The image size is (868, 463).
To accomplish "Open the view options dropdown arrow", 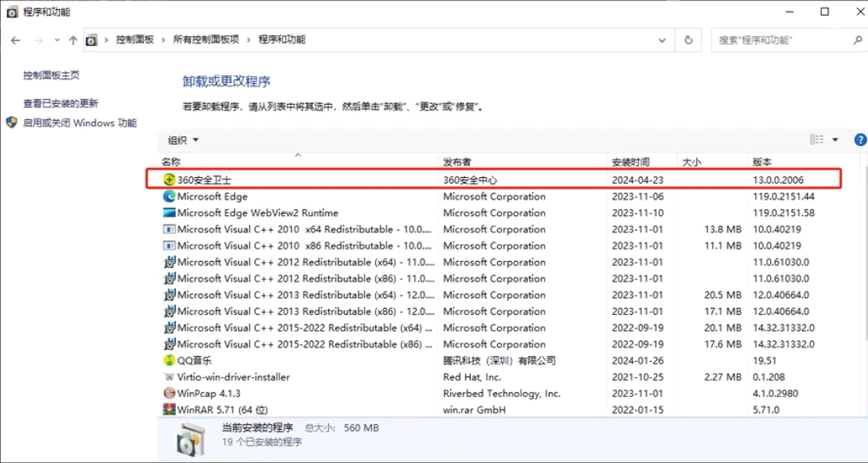I will pos(835,139).
